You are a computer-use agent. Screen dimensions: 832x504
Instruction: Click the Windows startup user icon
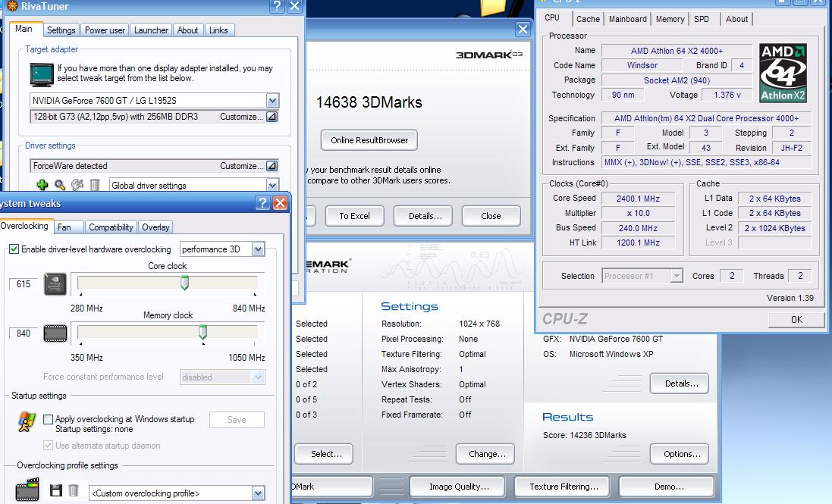(26, 422)
